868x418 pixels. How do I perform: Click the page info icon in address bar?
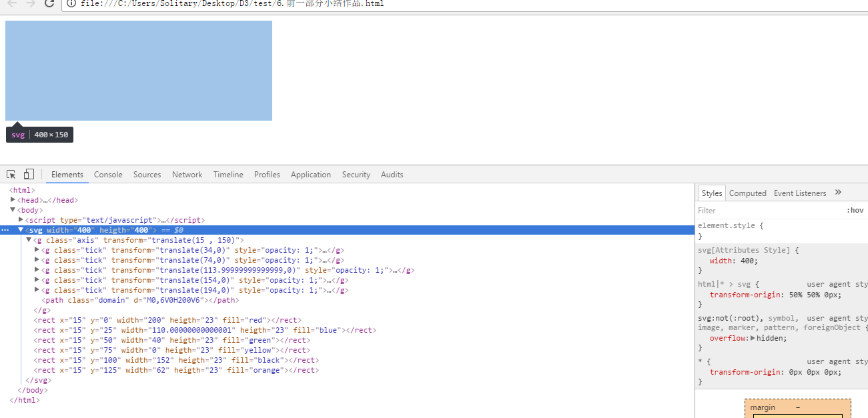coord(71,3)
